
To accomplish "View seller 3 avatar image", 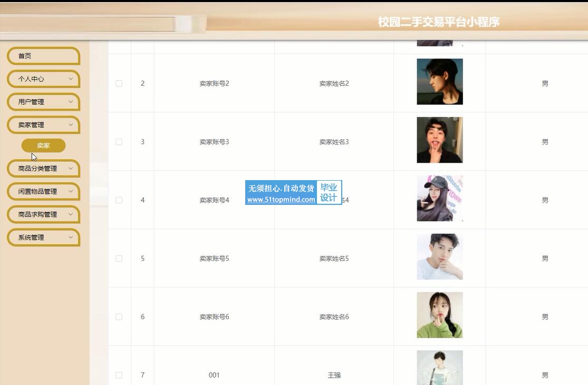I will [440, 140].
